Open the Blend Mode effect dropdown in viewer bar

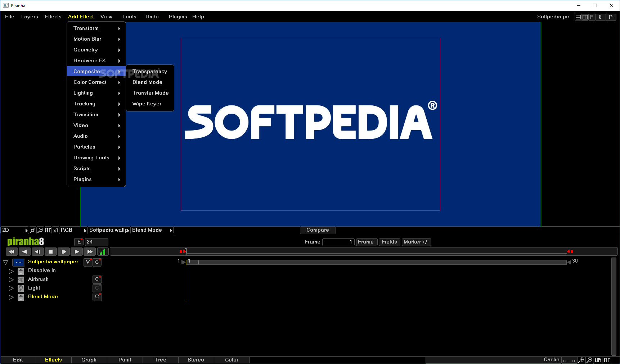pyautogui.click(x=152, y=230)
